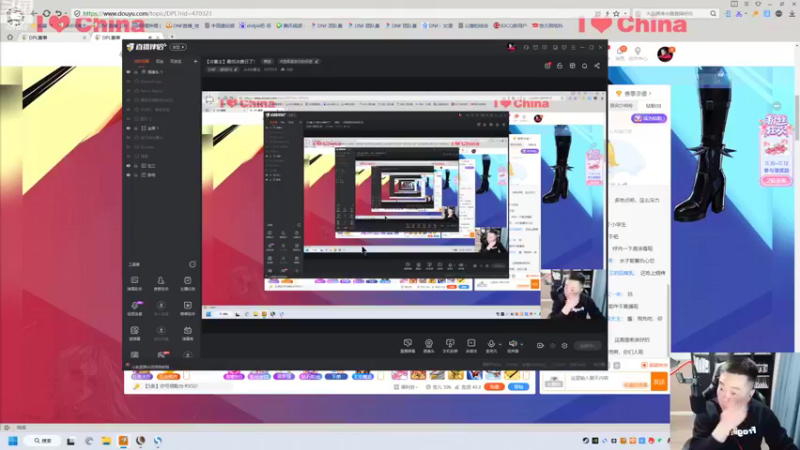800x450 pixels.
Task: Open File Explorer from taskbar
Action: click(x=106, y=441)
